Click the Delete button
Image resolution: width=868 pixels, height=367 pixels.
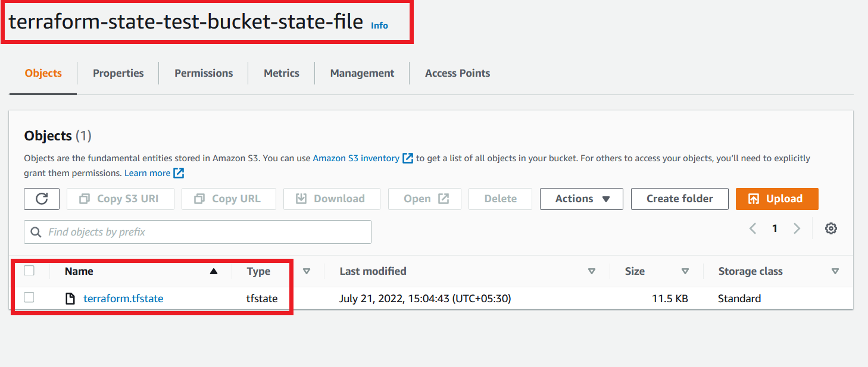point(501,199)
